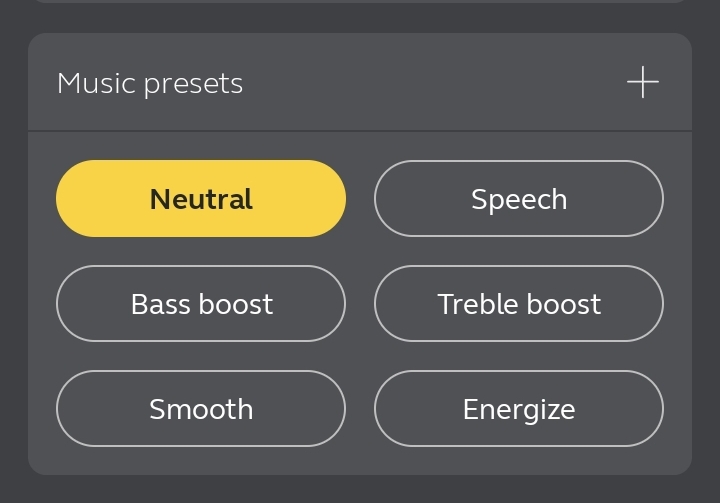Click the Music presets heading
This screenshot has width=720, height=503.
(150, 84)
